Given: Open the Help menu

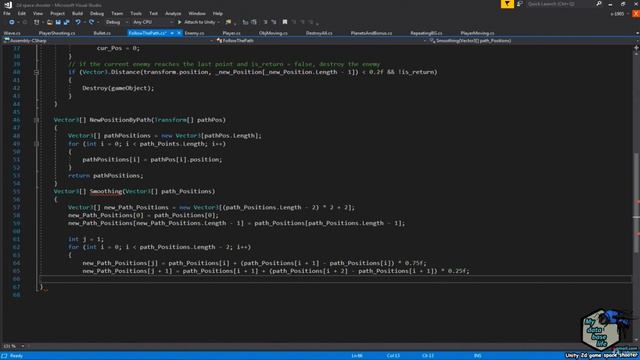Looking at the screenshot, I should pos(218,13).
